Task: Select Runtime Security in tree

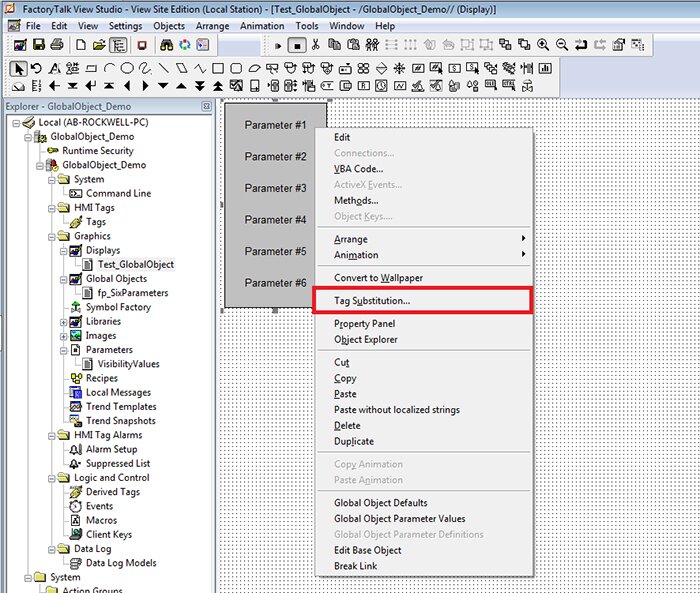Action: [98, 151]
